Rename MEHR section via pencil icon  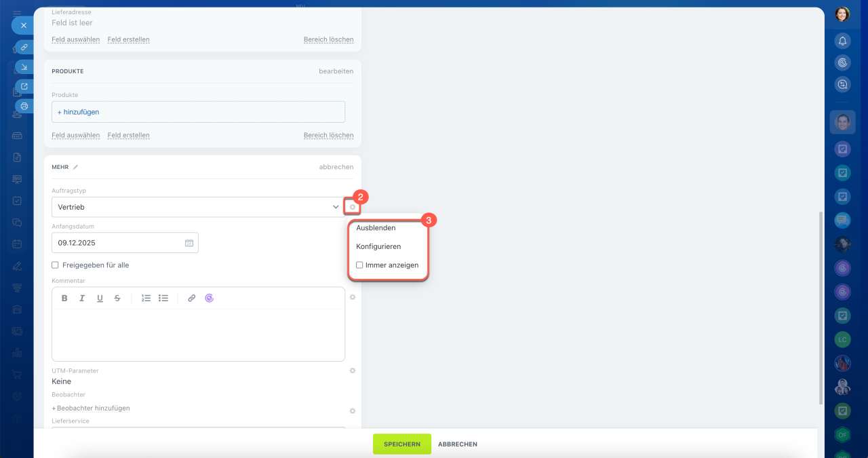point(76,167)
